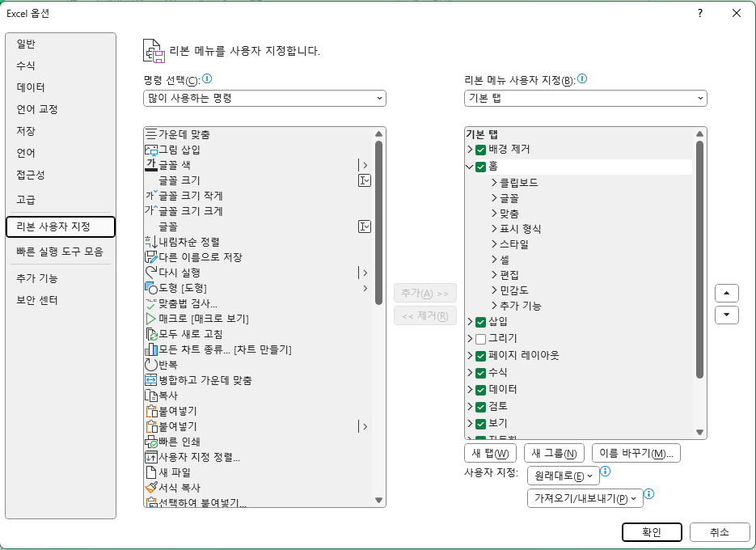
Task: Click the 가운데 맞춤 align-center icon
Action: 151,134
